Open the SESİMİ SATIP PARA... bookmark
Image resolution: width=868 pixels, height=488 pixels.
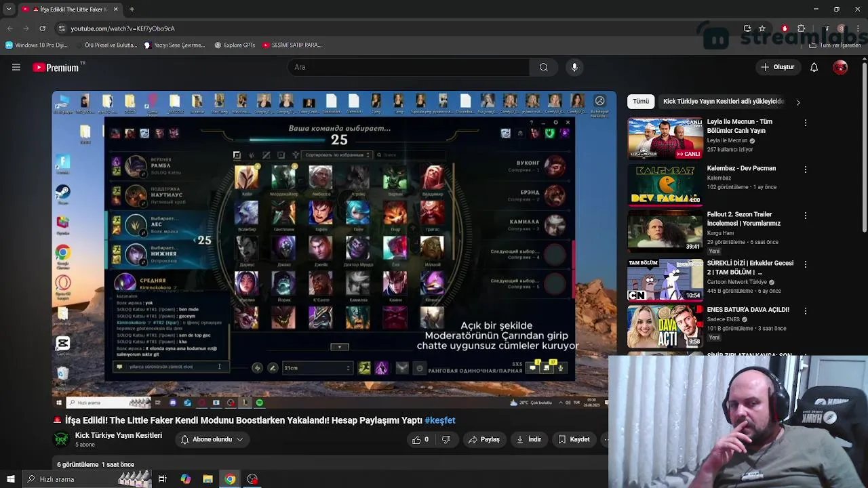click(292, 45)
